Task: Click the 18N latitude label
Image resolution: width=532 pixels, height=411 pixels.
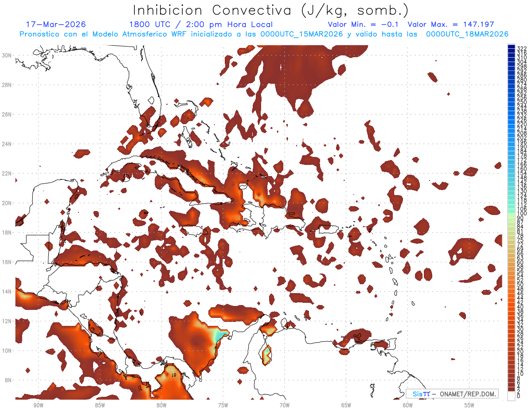Action: point(7,232)
